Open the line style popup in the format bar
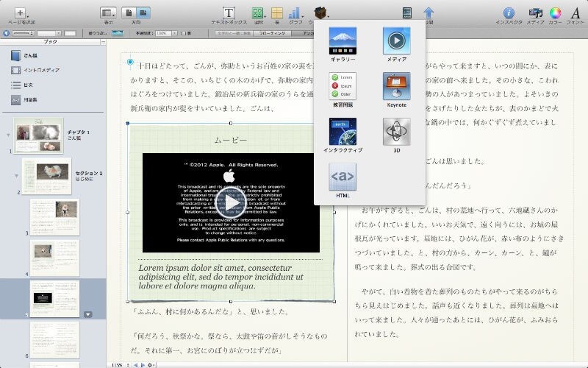 coord(23,33)
